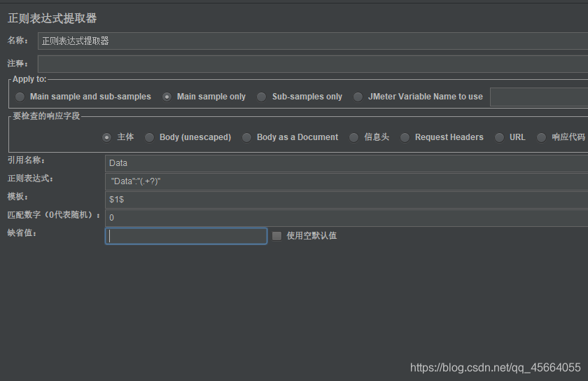Click the 模板 field with $1$

tap(346, 200)
